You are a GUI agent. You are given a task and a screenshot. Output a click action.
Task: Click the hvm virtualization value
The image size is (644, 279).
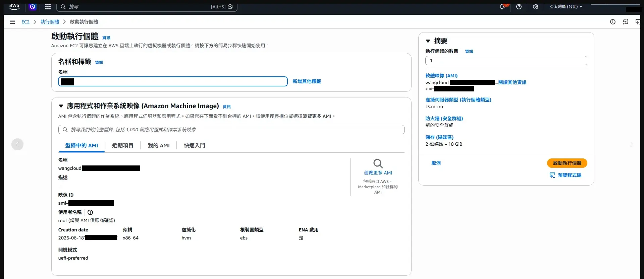[186, 238]
